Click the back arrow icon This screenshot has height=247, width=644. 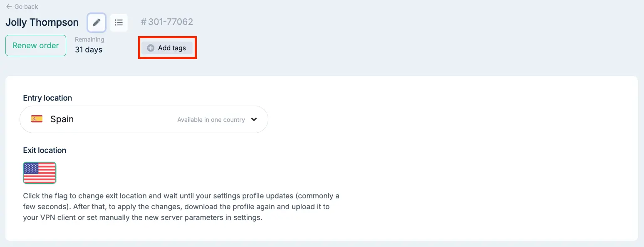point(9,7)
